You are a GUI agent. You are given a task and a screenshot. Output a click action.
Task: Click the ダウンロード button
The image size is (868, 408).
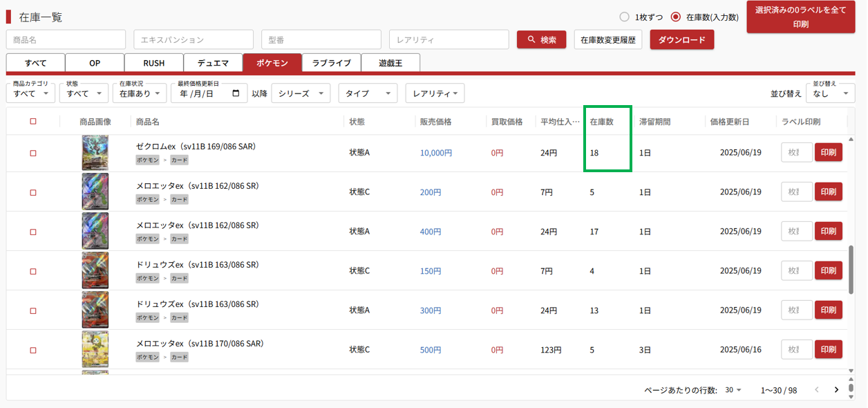pyautogui.click(x=681, y=40)
